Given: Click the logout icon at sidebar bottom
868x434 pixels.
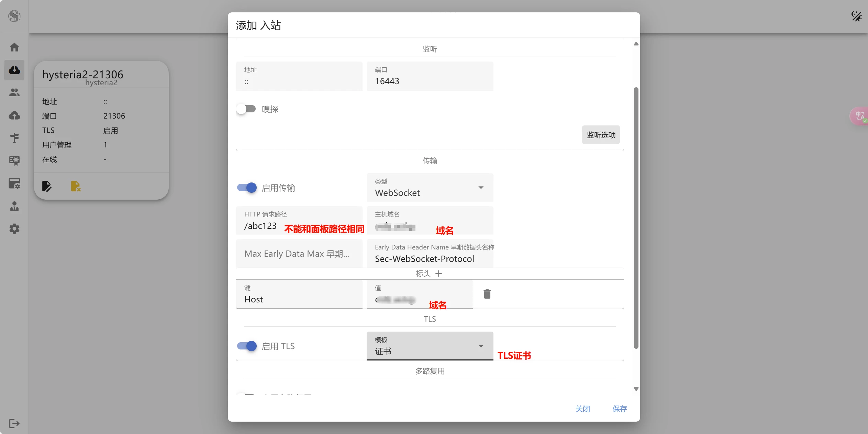Looking at the screenshot, I should click(x=14, y=423).
